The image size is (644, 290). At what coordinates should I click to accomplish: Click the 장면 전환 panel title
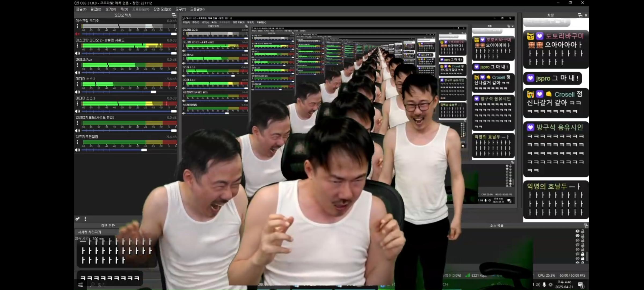coord(108,226)
